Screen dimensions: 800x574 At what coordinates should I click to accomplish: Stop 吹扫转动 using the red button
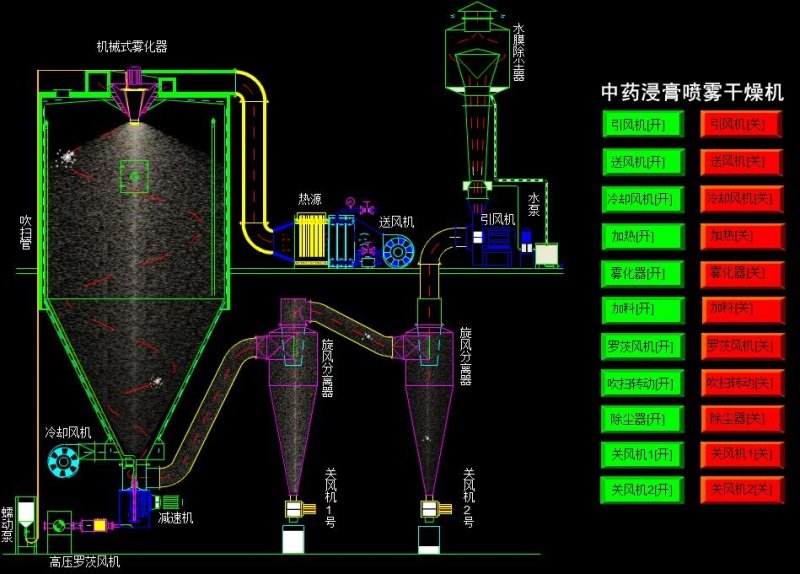(x=740, y=382)
